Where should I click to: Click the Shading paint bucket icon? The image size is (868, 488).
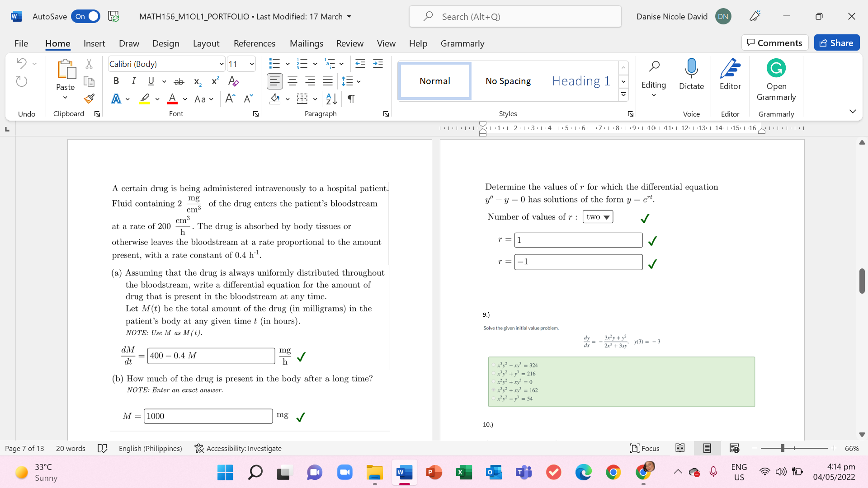pos(275,99)
